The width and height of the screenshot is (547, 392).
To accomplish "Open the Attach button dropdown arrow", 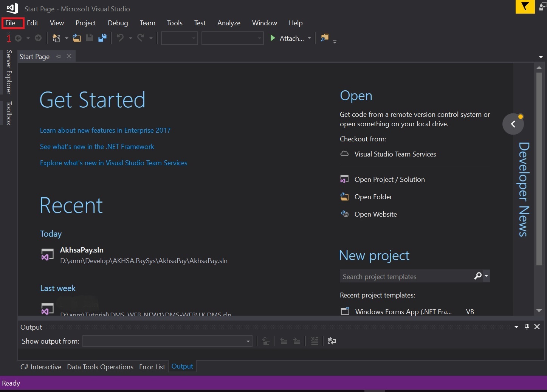I will [x=309, y=38].
